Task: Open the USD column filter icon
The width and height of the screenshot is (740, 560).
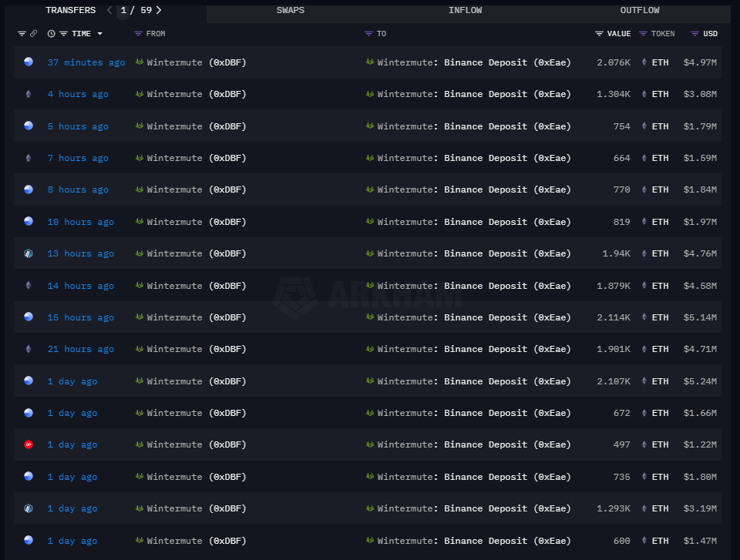Action: [695, 33]
